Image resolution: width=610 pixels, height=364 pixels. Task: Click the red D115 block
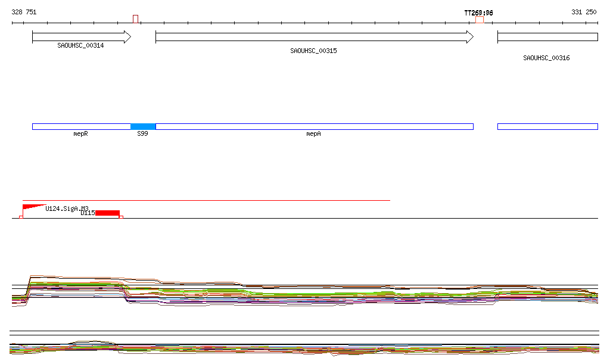point(107,213)
